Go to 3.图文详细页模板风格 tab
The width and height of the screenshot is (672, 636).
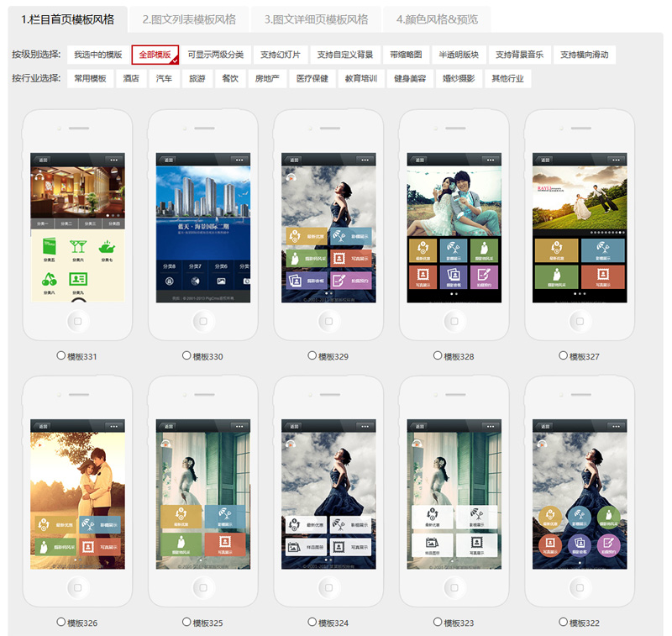[x=316, y=19]
